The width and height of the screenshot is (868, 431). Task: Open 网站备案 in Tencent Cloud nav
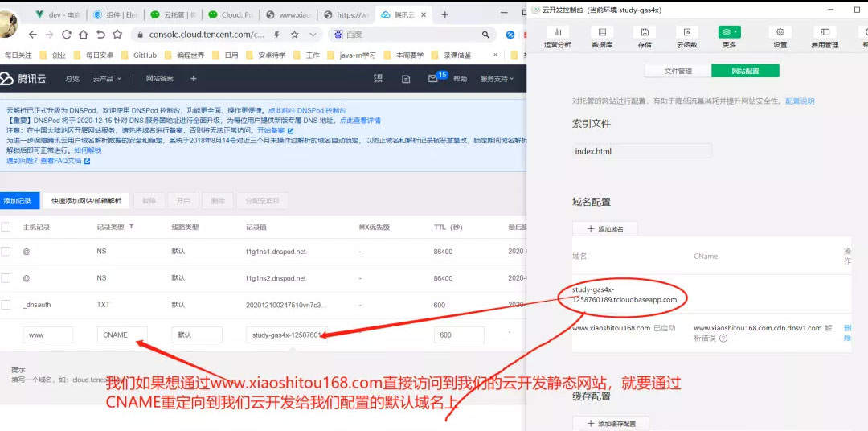[x=159, y=79]
